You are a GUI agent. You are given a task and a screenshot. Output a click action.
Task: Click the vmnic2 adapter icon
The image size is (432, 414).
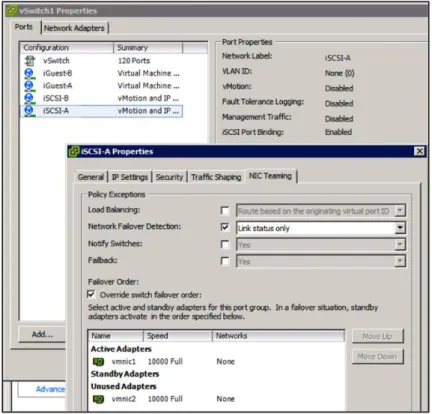click(x=98, y=399)
